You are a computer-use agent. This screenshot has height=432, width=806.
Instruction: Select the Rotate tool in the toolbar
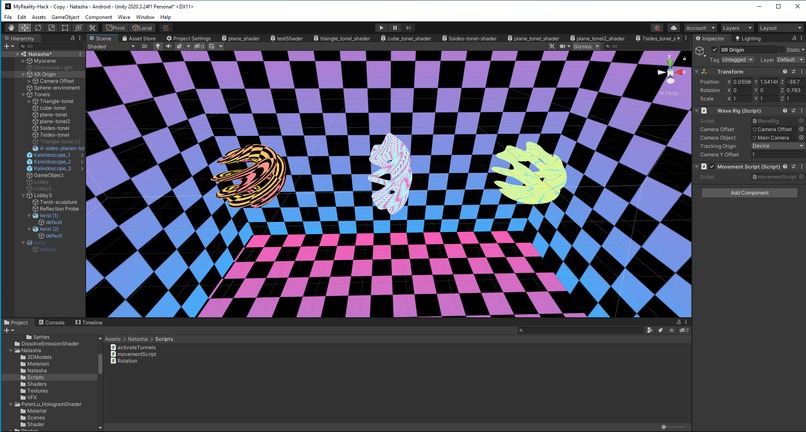pyautogui.click(x=38, y=28)
